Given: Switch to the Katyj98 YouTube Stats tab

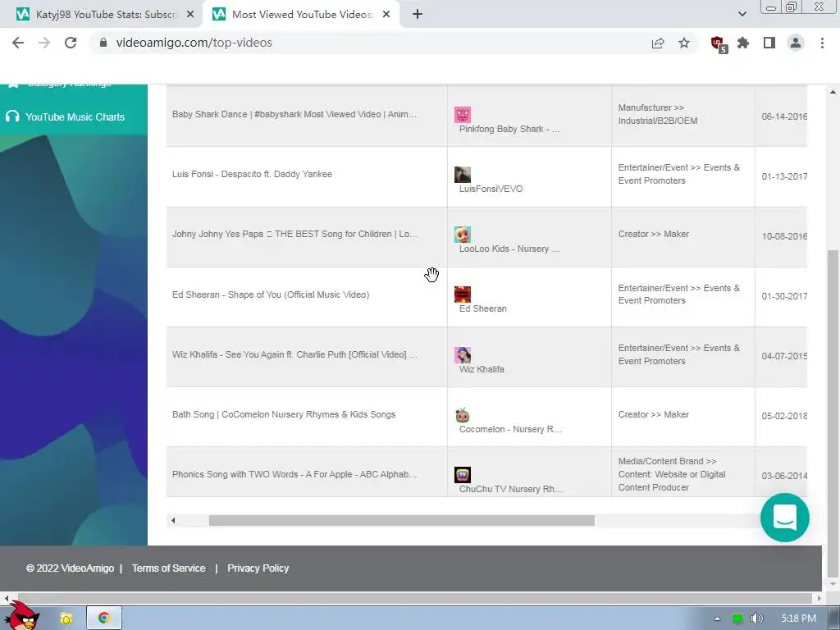Looking at the screenshot, I should (x=102, y=15).
